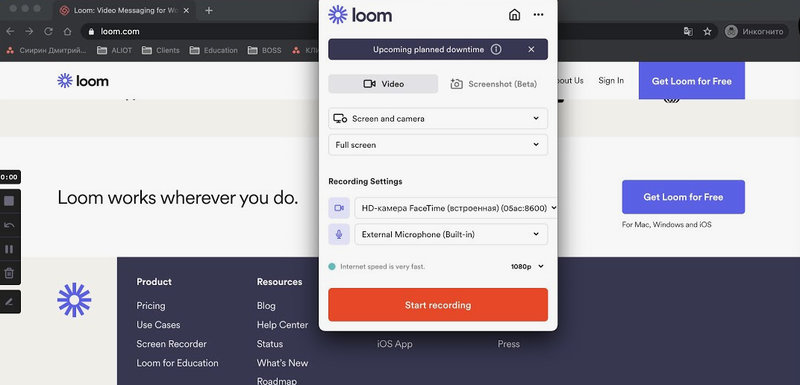This screenshot has height=385, width=800.
Task: Open the Full screen capture dropdown
Action: click(x=438, y=145)
